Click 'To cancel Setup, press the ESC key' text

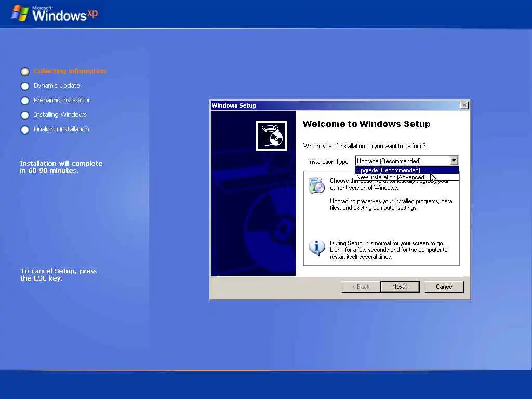(58, 274)
